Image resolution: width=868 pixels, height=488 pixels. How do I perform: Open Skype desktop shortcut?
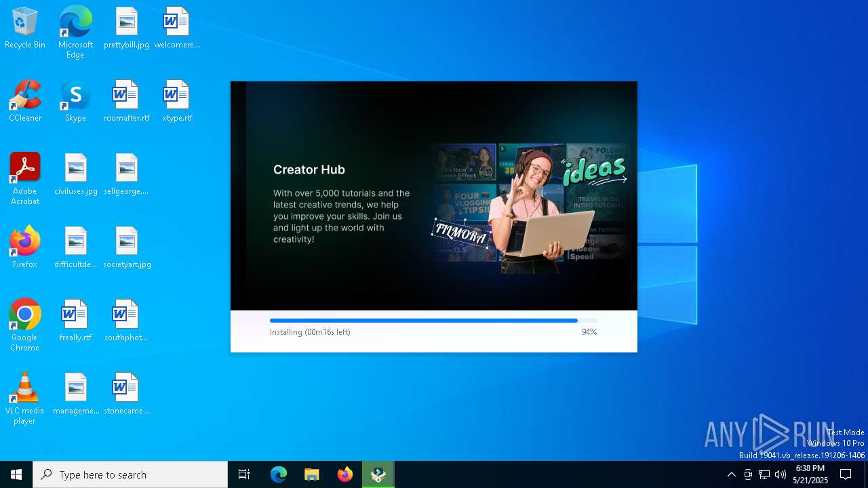(75, 102)
